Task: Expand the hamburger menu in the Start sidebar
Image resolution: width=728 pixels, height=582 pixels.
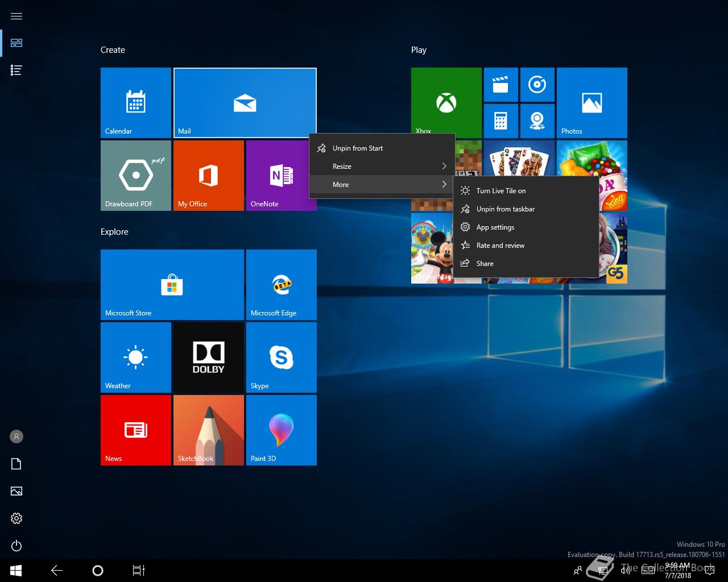Action: pyautogui.click(x=16, y=16)
